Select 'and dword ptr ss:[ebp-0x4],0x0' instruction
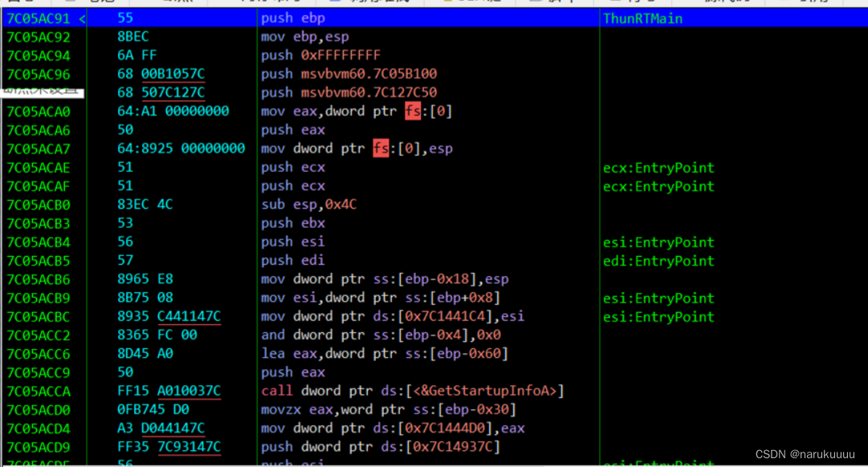Image resolution: width=868 pixels, height=467 pixels. 381,335
